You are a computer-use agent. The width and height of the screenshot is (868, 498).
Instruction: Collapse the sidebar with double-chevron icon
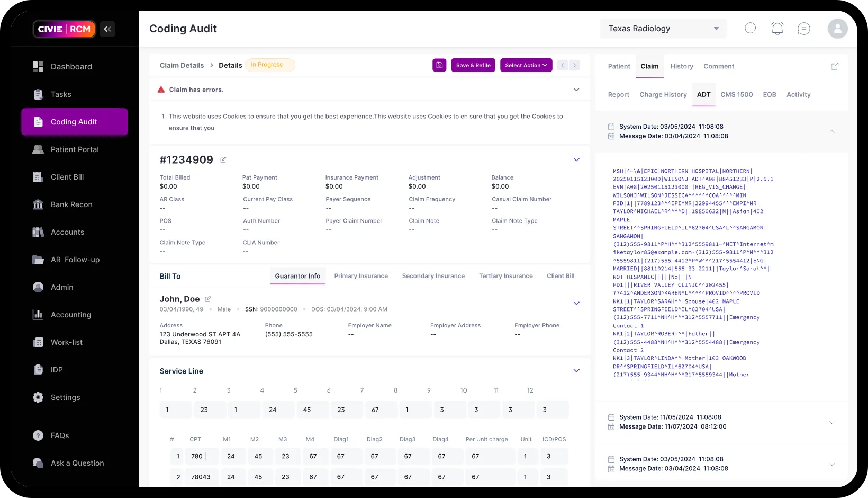pyautogui.click(x=107, y=29)
